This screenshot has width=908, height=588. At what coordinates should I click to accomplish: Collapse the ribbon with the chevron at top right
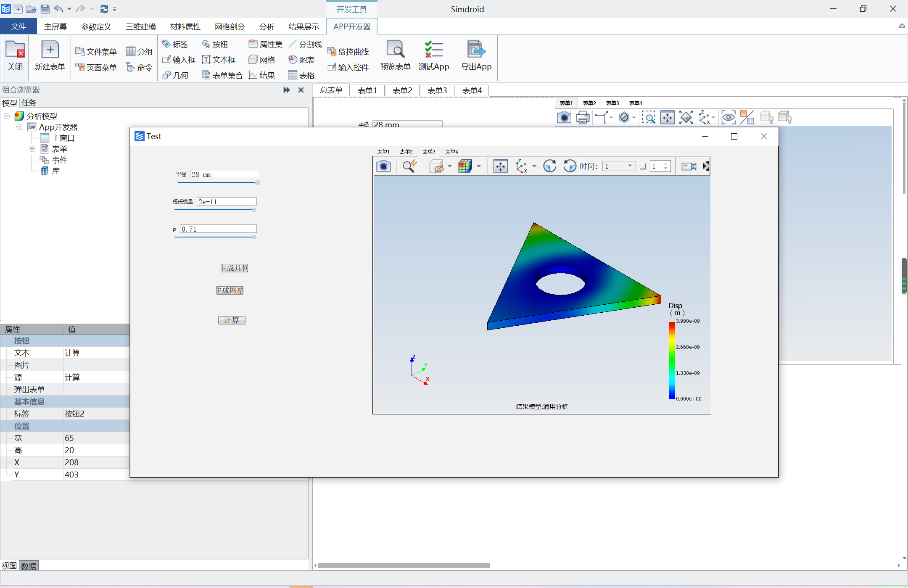(902, 26)
